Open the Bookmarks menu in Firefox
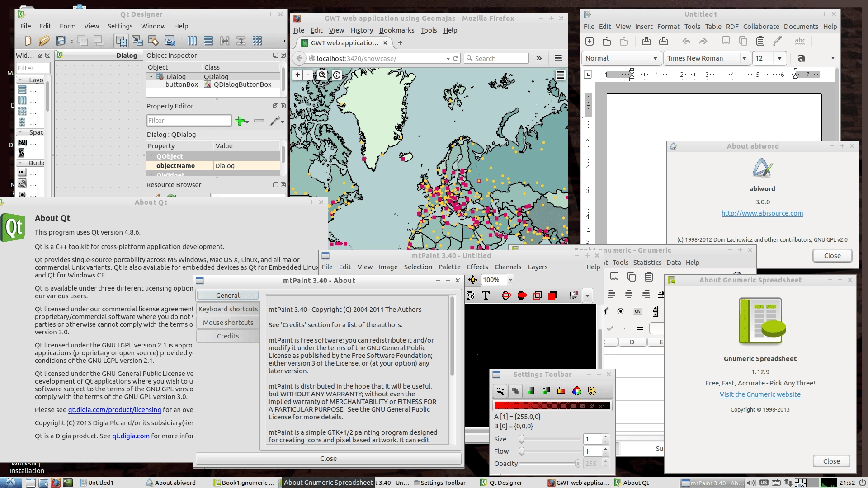868x488 pixels. [x=396, y=30]
